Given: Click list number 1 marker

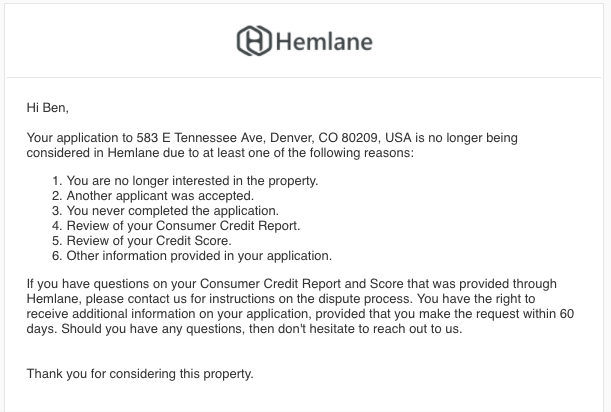Looking at the screenshot, I should click(x=57, y=181).
